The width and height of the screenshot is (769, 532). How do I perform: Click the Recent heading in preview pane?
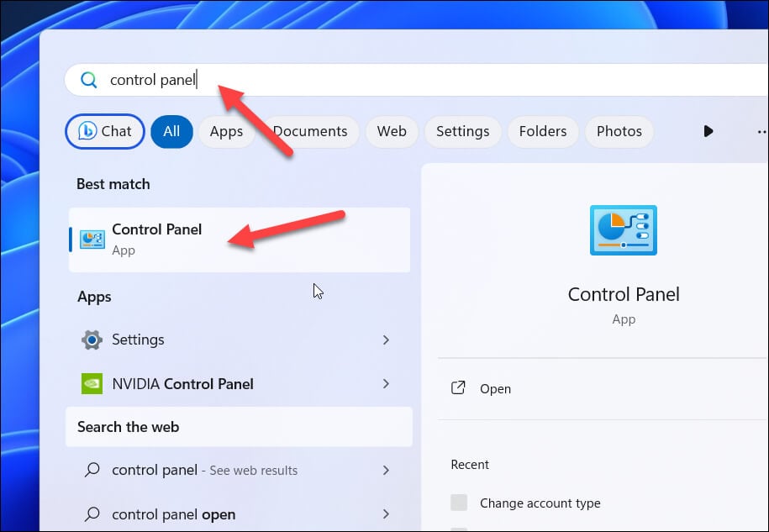coord(470,464)
